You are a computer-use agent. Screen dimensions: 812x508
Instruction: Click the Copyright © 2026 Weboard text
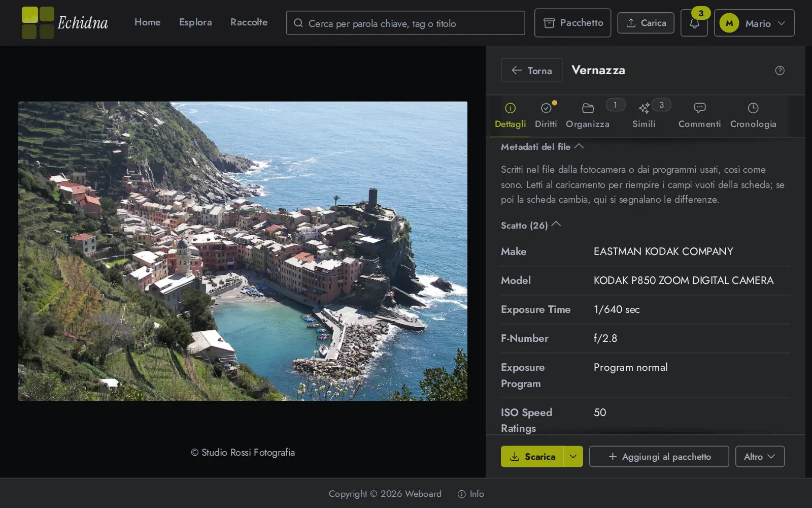tap(385, 494)
